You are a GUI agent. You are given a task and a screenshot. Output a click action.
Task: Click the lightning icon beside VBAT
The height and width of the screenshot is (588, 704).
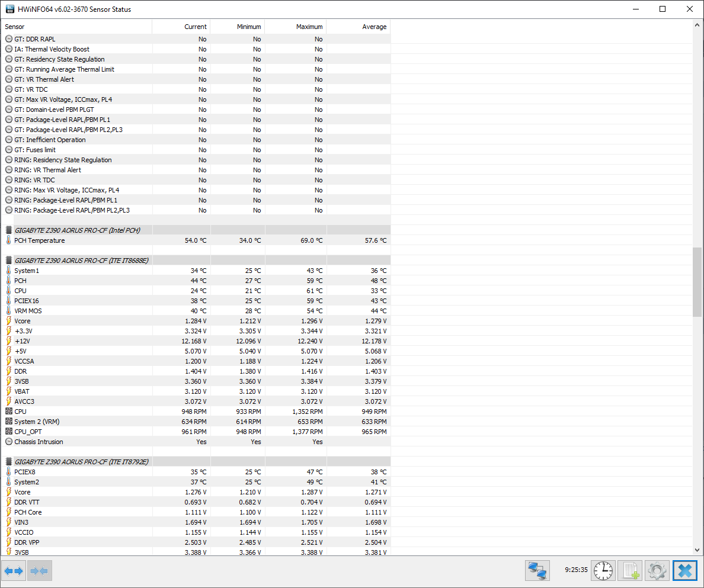tap(8, 391)
